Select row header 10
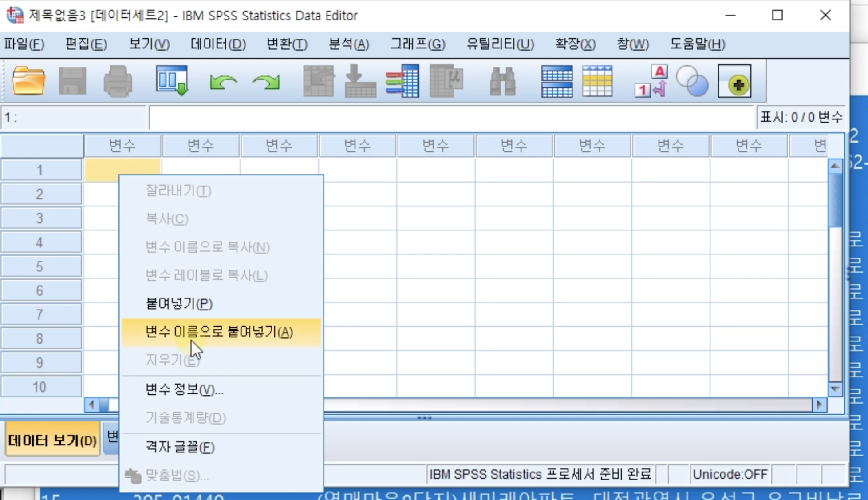 (41, 387)
